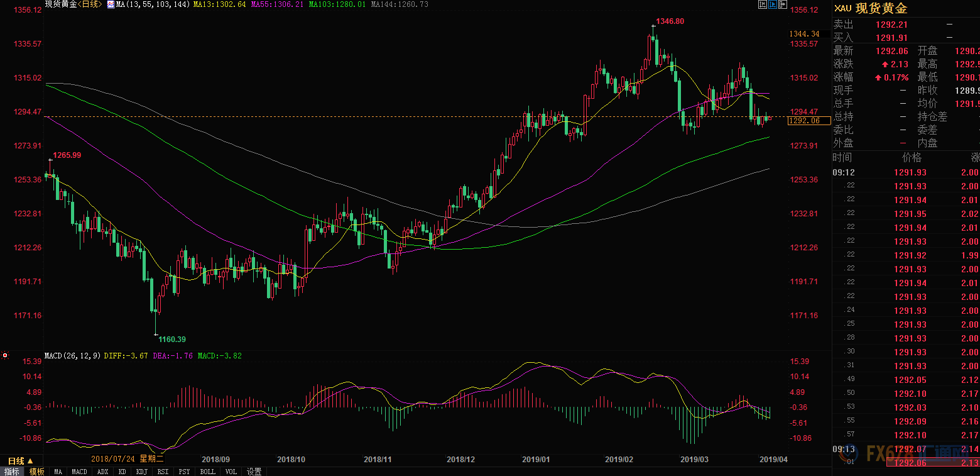980x476 pixels.
Task: Switch to the 指标 tab
Action: click(12, 472)
